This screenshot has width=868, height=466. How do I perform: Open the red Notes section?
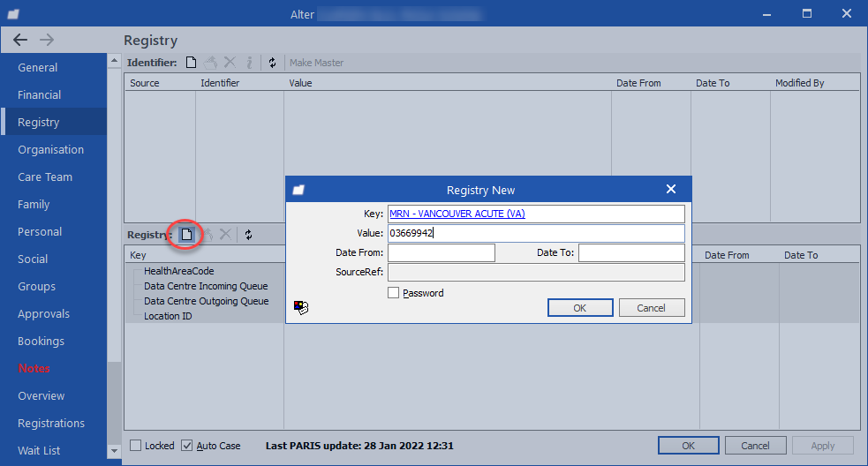click(x=34, y=369)
